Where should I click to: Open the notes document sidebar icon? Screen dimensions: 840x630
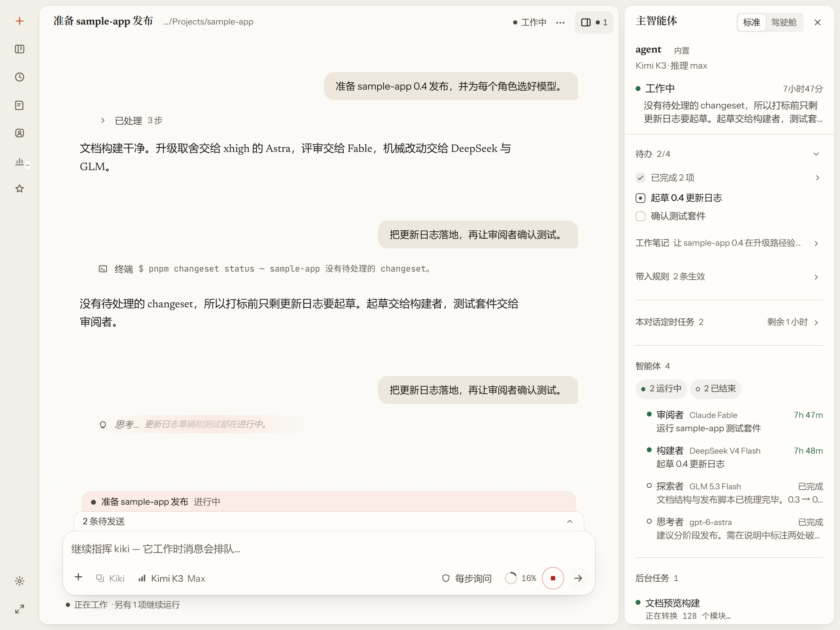[x=20, y=105]
